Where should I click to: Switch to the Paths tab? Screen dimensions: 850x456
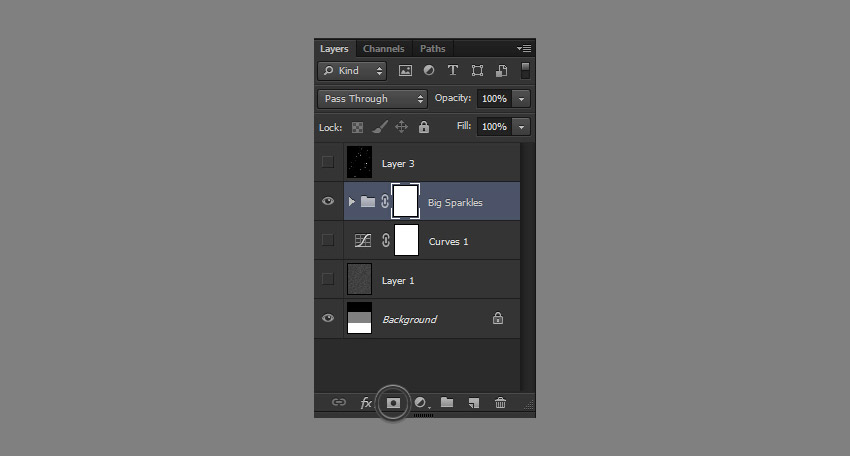point(433,48)
